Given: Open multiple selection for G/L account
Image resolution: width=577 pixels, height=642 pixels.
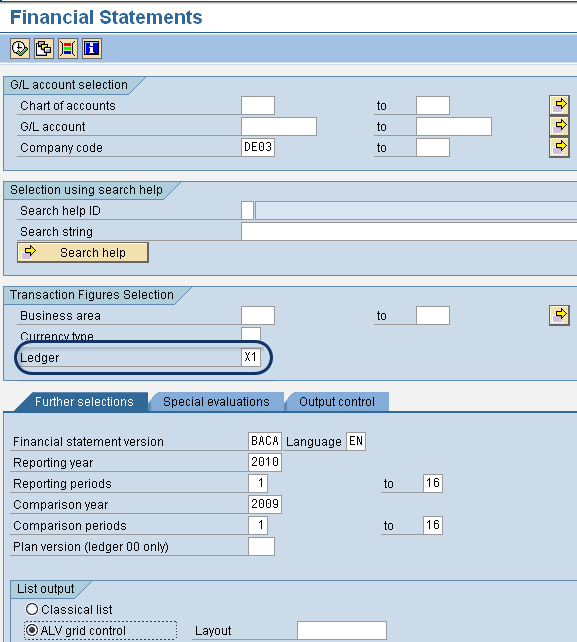Looking at the screenshot, I should click(x=559, y=126).
